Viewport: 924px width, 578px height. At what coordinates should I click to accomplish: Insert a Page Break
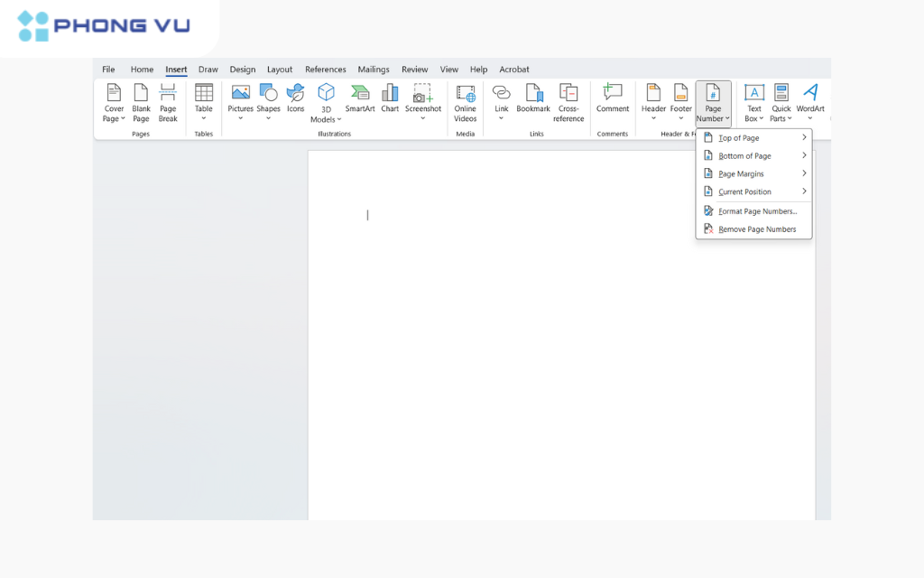[x=168, y=101]
